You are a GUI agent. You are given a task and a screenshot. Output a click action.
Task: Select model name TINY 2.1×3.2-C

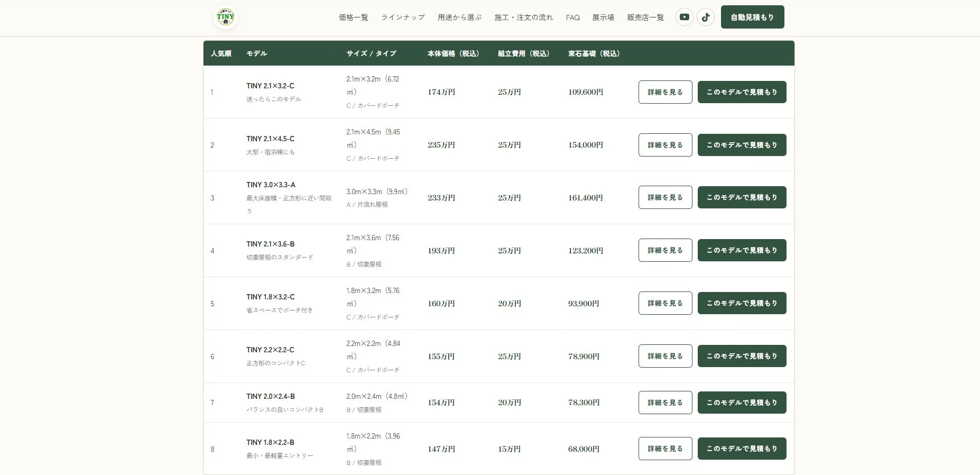point(270,86)
